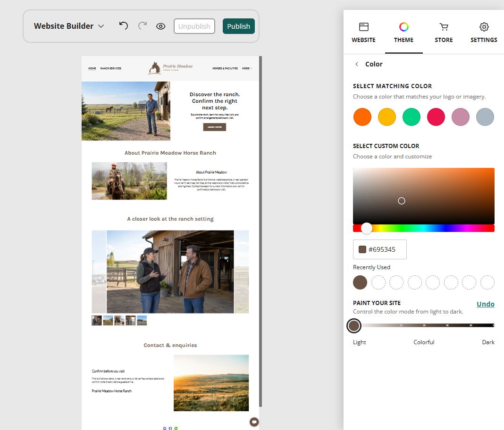
Task: Click the prairie sunset contact image
Action: click(211, 383)
